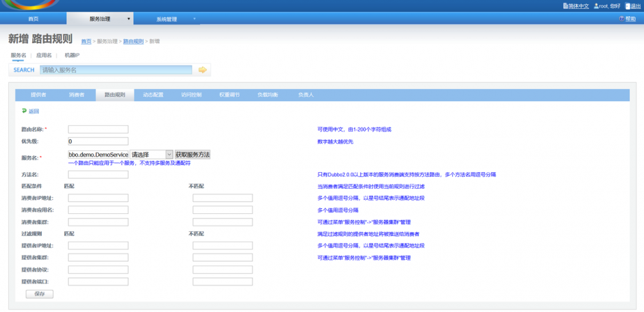Focus the 消费者集群 不匹配 field

223,222
